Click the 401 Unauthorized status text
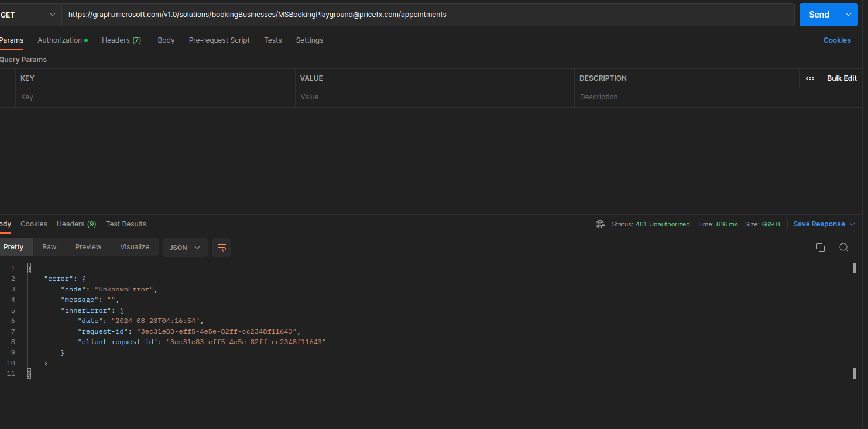Viewport: 868px width, 429px height. tap(663, 224)
